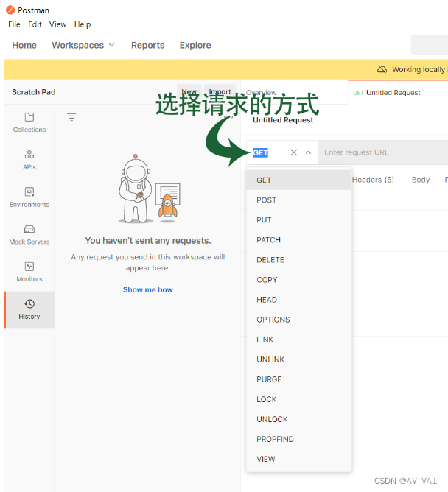
Task: Click the Import button
Action: pos(220,91)
